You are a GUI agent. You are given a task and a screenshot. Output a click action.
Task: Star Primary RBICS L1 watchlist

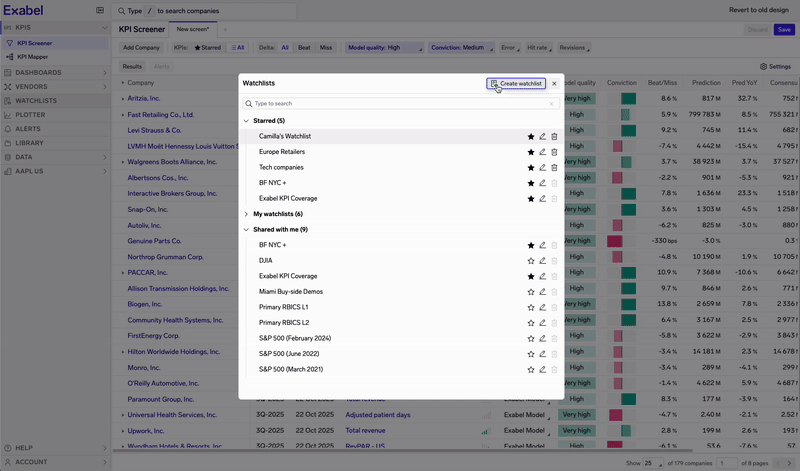[x=531, y=307]
